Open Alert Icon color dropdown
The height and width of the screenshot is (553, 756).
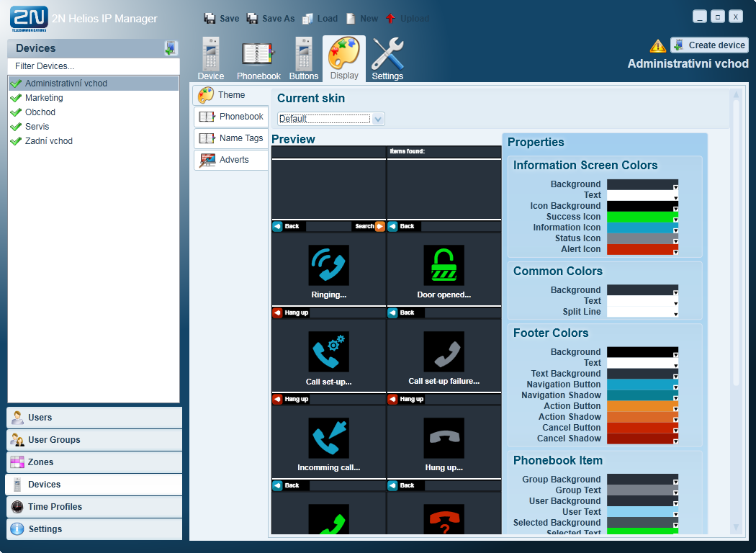675,251
